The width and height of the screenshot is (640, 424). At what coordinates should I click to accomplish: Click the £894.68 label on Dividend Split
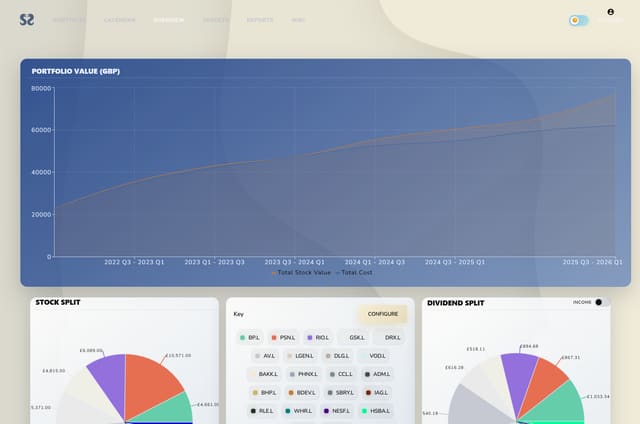(x=529, y=346)
